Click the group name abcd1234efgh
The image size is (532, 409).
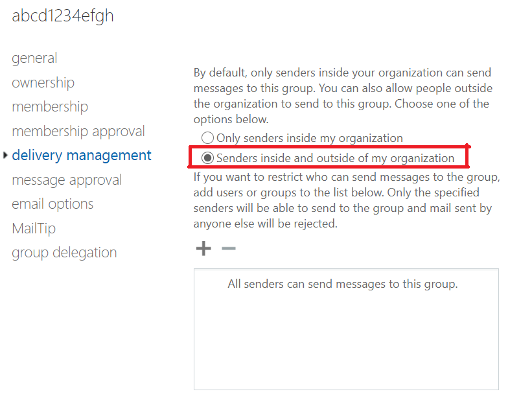[x=62, y=16]
